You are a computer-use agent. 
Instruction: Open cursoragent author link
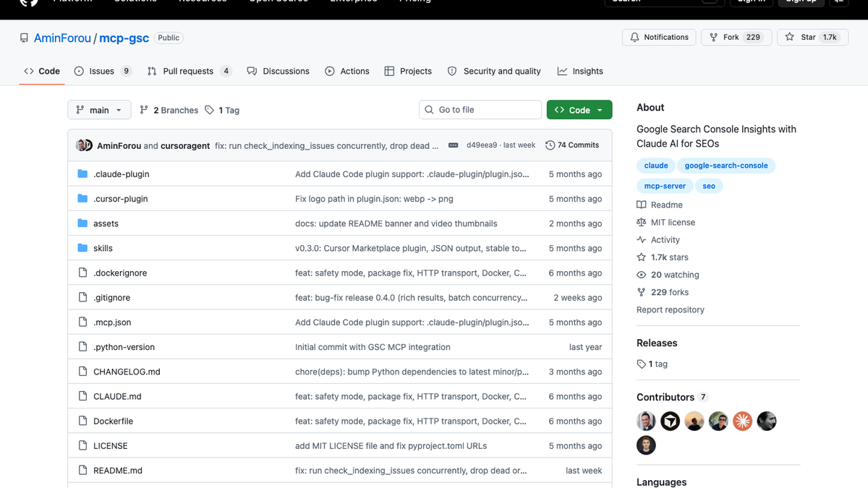tap(186, 145)
